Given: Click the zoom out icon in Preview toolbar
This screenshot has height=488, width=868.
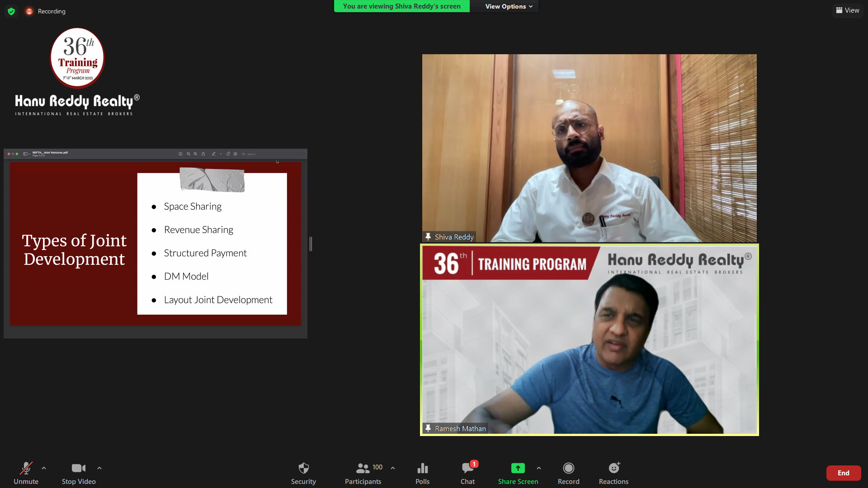Looking at the screenshot, I should pyautogui.click(x=189, y=154).
